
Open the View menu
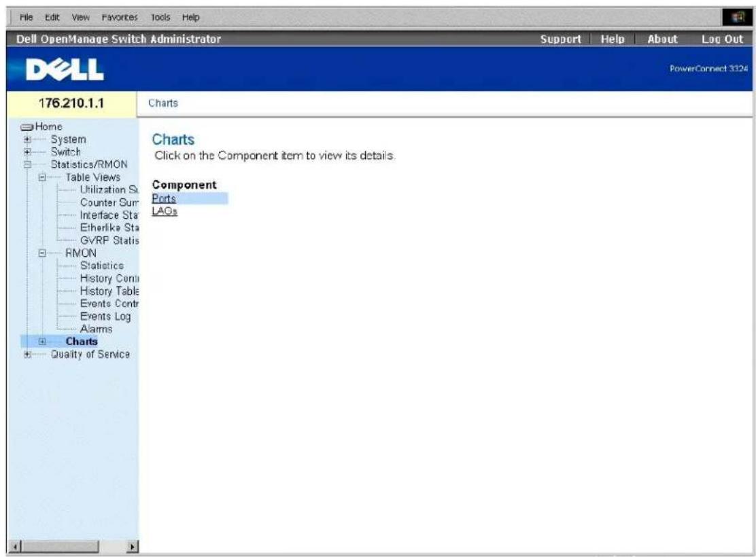pyautogui.click(x=80, y=18)
